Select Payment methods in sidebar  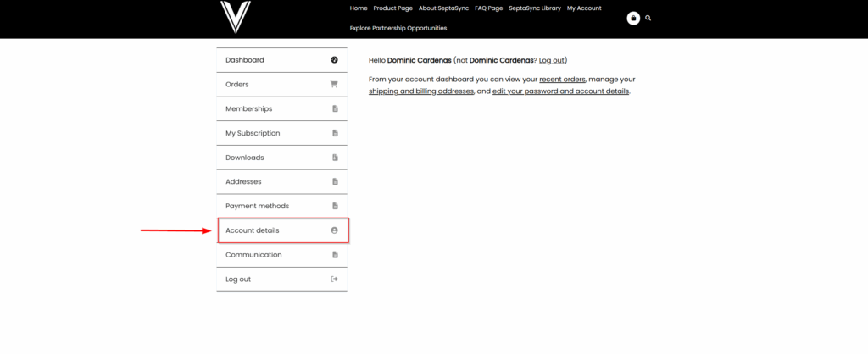point(257,206)
